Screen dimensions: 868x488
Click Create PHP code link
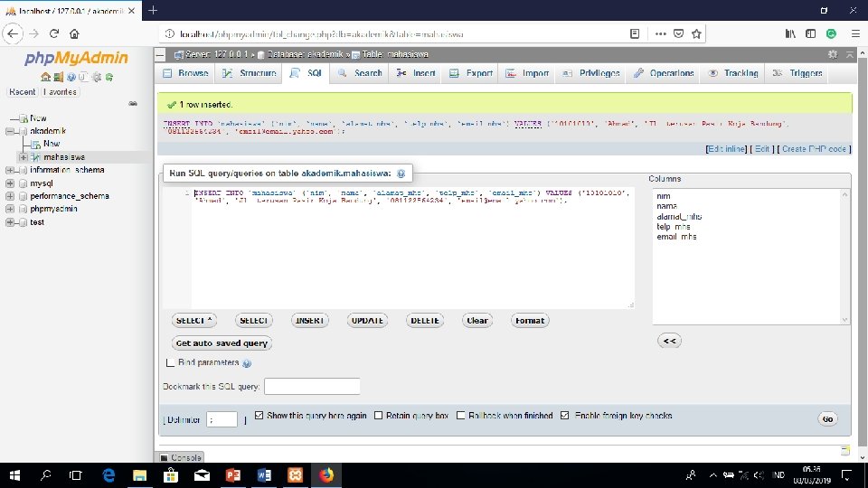pyautogui.click(x=814, y=149)
